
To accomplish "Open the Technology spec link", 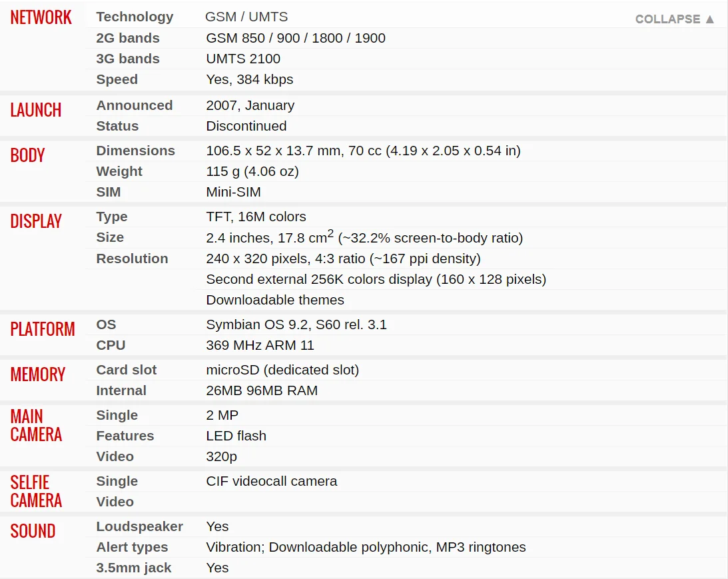I will coord(135,17).
